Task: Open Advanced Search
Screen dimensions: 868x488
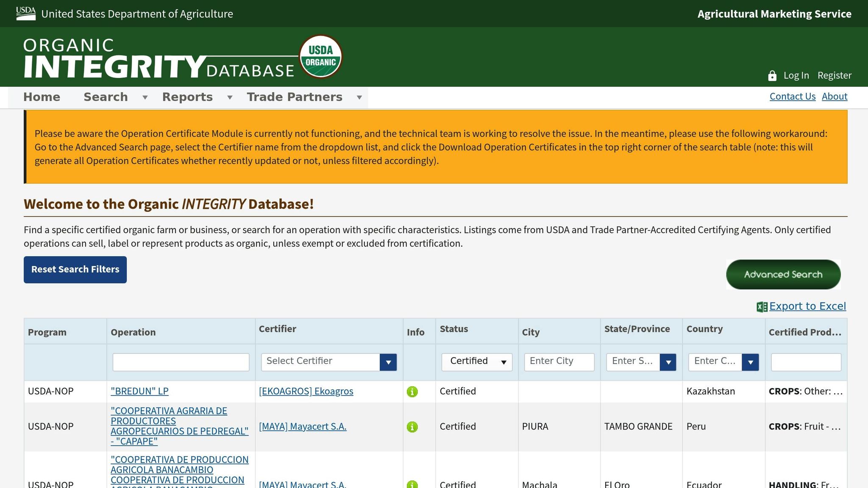Action: tap(783, 274)
